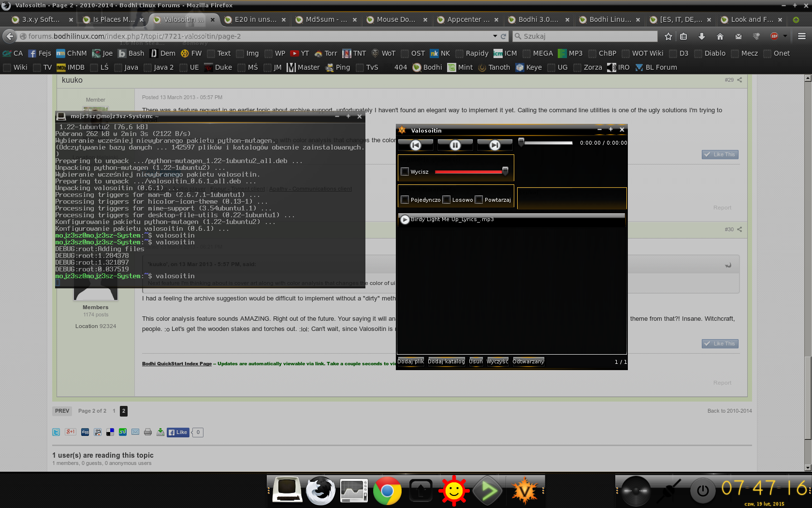Switch to the 'Appcenter ...' tab
Image resolution: width=812 pixels, height=508 pixels.
click(x=467, y=19)
